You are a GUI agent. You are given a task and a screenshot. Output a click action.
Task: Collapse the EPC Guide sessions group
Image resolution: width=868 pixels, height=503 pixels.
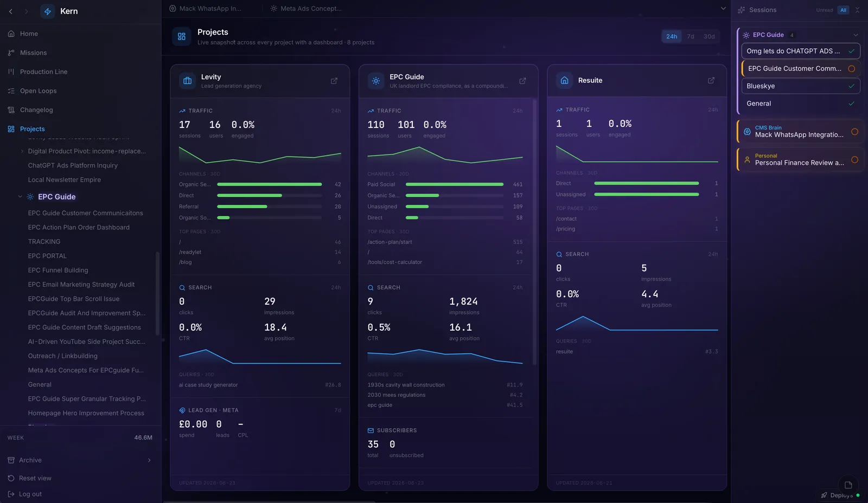tap(856, 35)
